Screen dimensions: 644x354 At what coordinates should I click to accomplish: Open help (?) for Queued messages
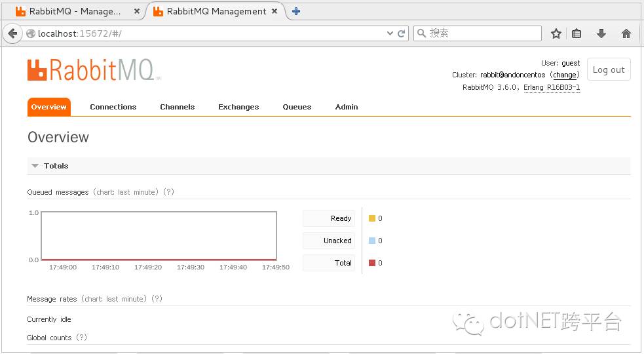pyautogui.click(x=169, y=192)
